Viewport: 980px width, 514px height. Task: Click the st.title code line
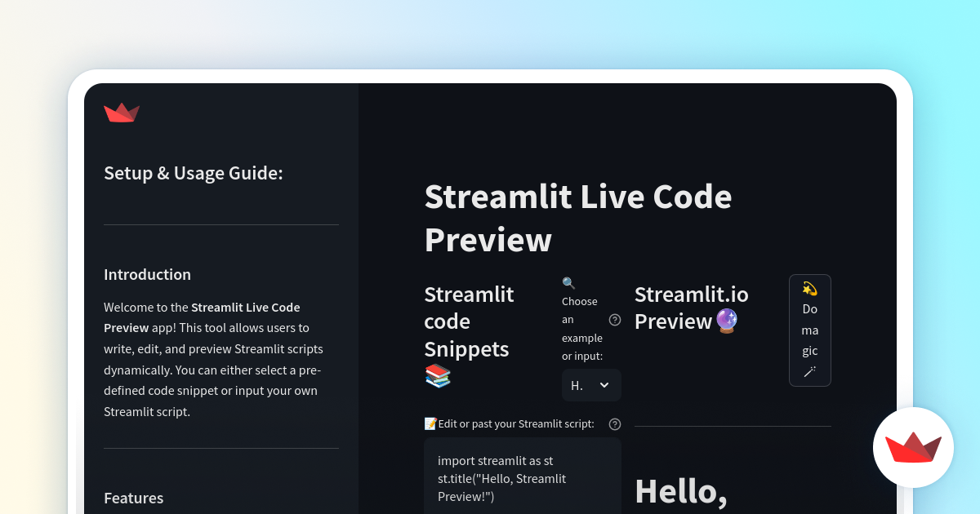[502, 487]
